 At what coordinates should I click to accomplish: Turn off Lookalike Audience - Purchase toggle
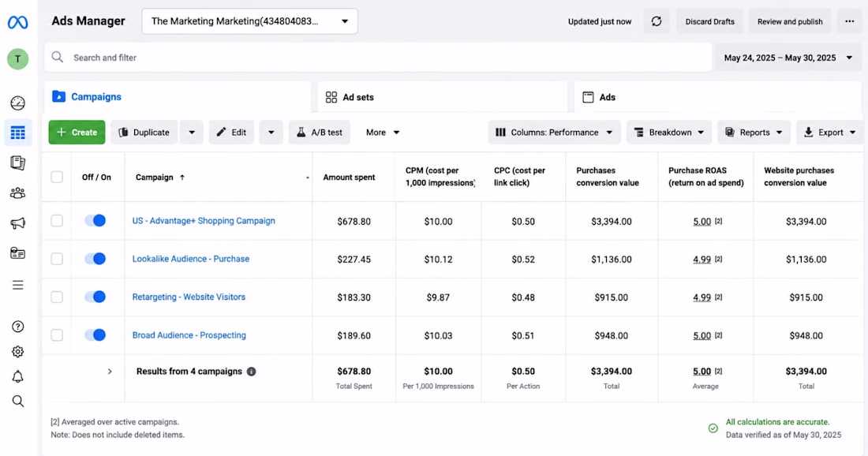coord(95,259)
